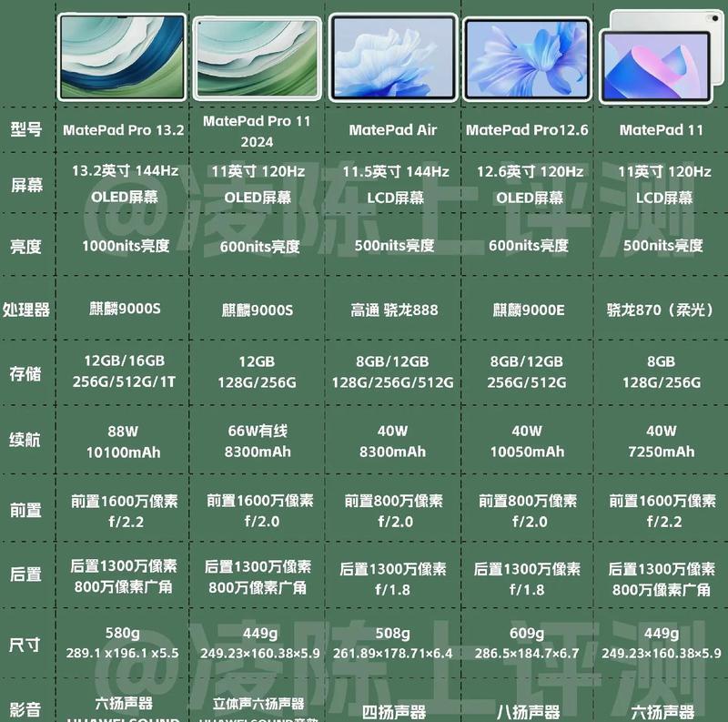Click the MatePad Air tablet image
The height and width of the screenshot is (722, 728).
coord(393,57)
